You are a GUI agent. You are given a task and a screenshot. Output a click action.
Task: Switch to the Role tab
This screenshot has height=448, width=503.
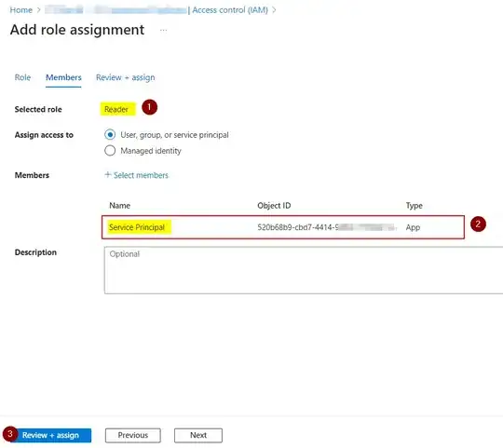coord(22,77)
